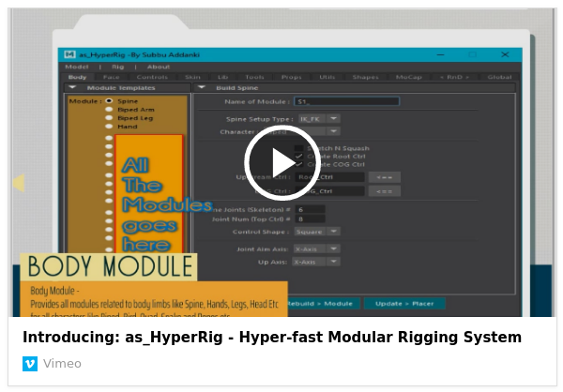
Task: Click the Update > Placer button
Action: pyautogui.click(x=404, y=304)
